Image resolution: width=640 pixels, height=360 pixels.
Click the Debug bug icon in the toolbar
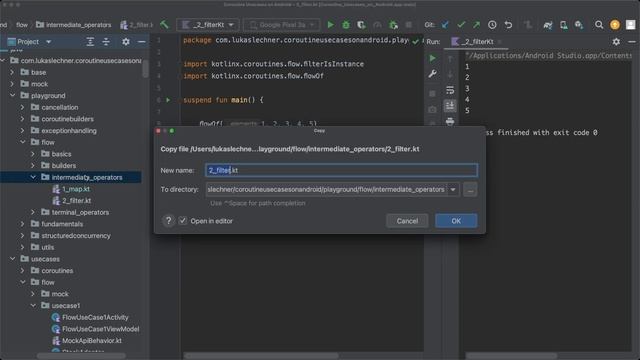tap(346, 25)
